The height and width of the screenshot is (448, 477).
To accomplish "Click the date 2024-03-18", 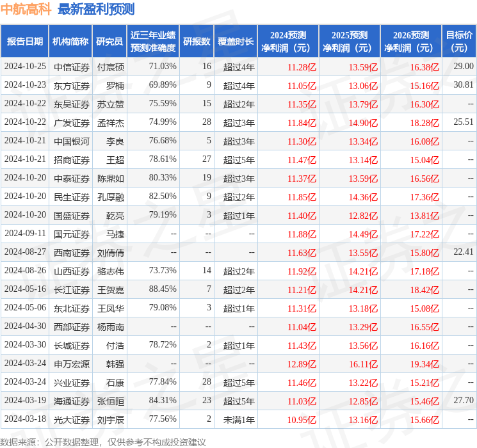I will coord(25,419).
